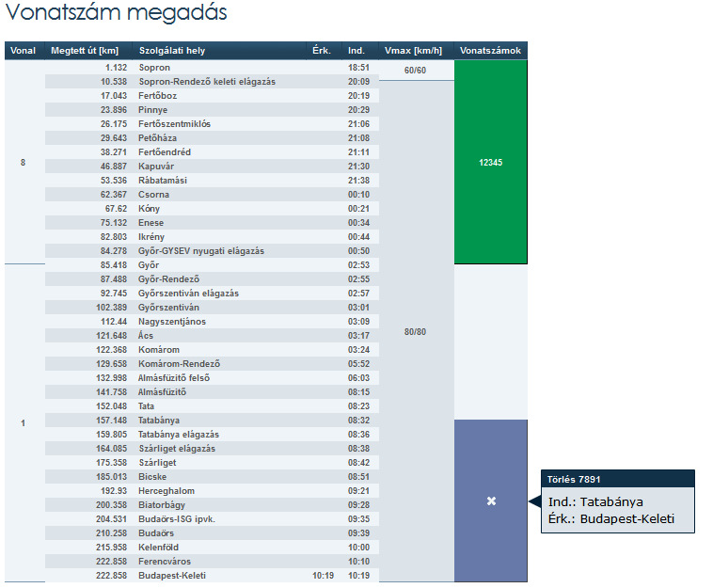Click distance 122.368 in the Komárom row

pos(111,349)
